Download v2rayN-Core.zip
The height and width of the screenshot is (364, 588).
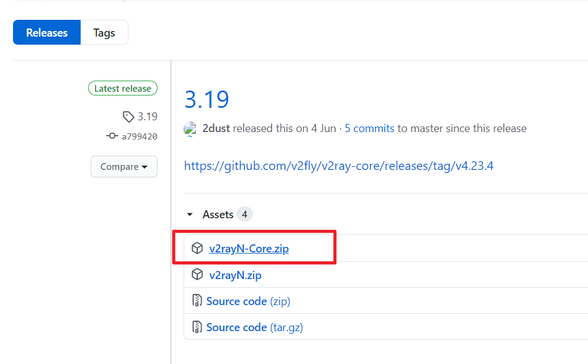tap(249, 249)
